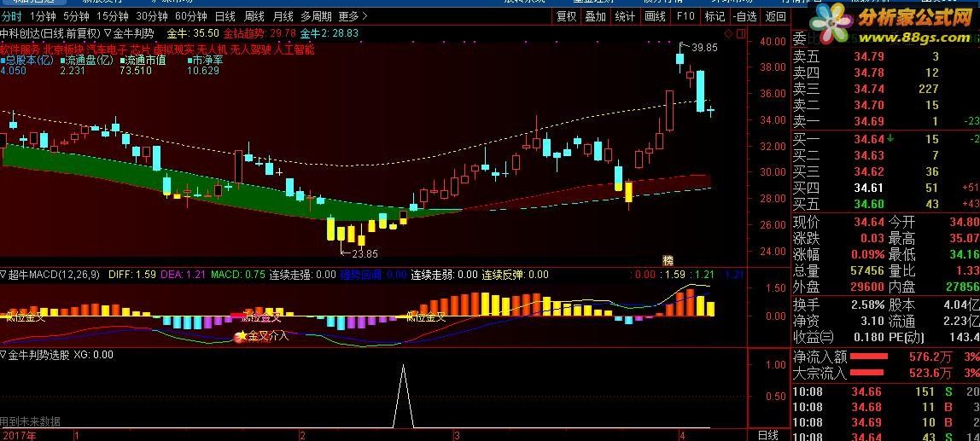
Task: Select the 买四 order row at 34.61
Action: tap(885, 188)
